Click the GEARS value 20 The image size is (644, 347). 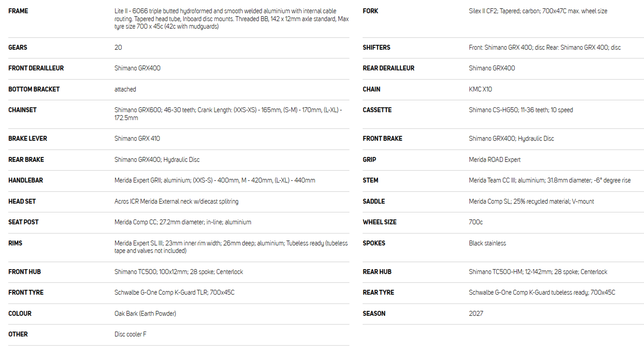point(118,47)
